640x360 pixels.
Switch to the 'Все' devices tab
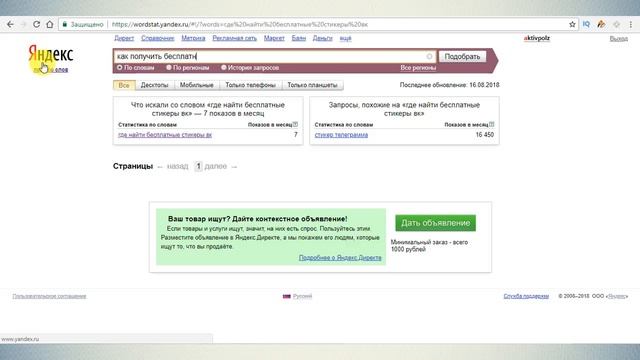tap(124, 85)
